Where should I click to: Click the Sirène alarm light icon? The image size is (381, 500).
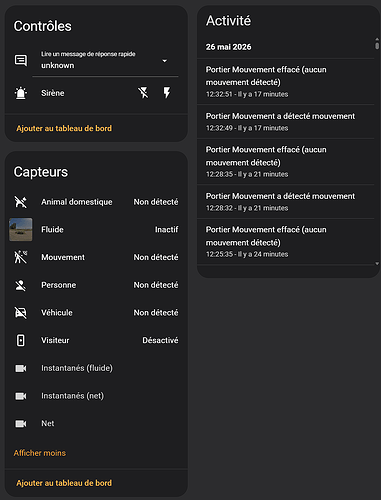click(21, 93)
